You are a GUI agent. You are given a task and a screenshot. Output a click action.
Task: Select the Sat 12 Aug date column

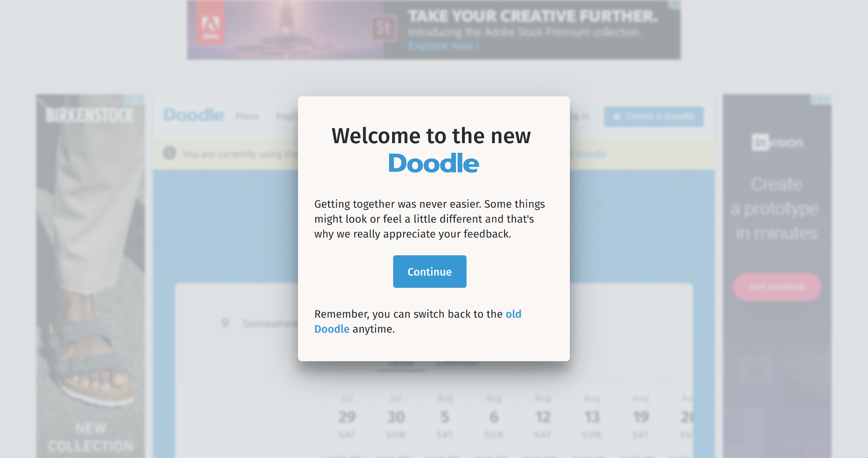click(x=543, y=417)
